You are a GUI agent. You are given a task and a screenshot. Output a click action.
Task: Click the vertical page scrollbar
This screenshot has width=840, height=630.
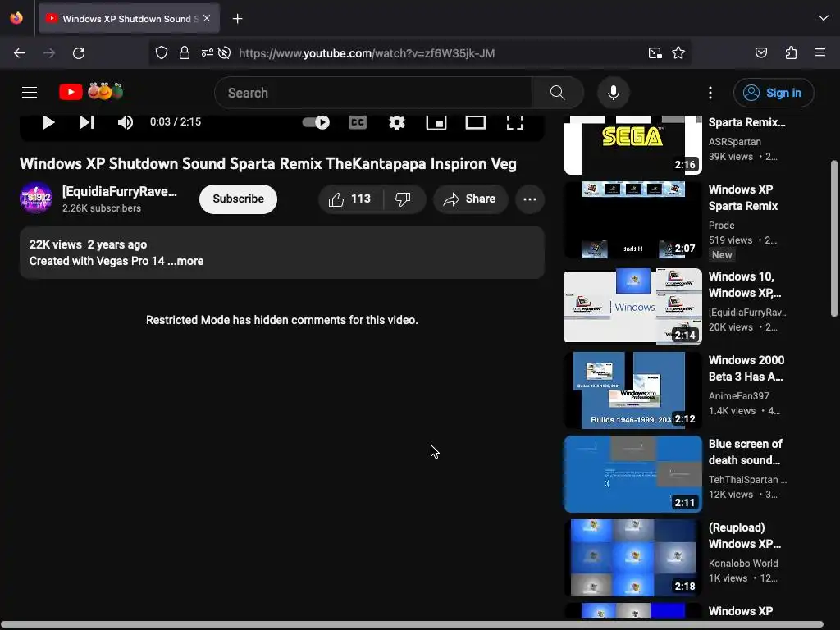coord(833,239)
